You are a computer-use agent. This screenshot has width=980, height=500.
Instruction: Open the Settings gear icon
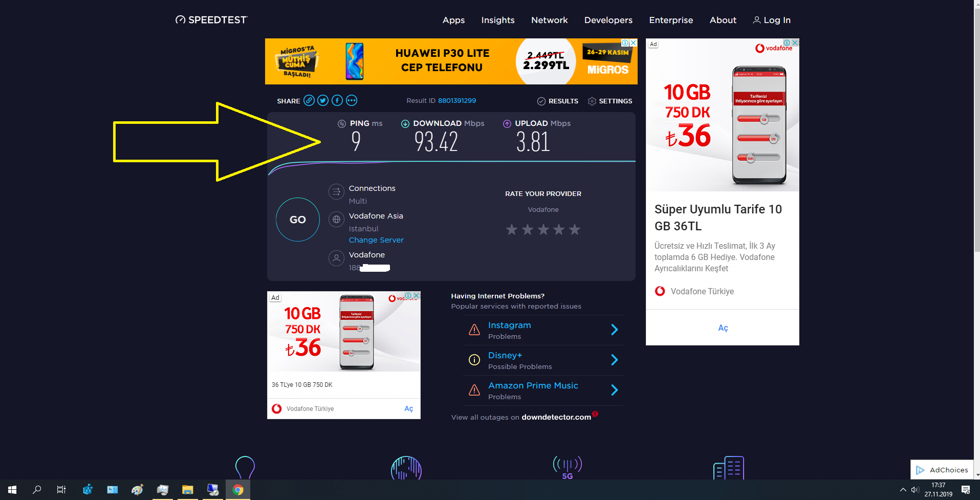592,101
